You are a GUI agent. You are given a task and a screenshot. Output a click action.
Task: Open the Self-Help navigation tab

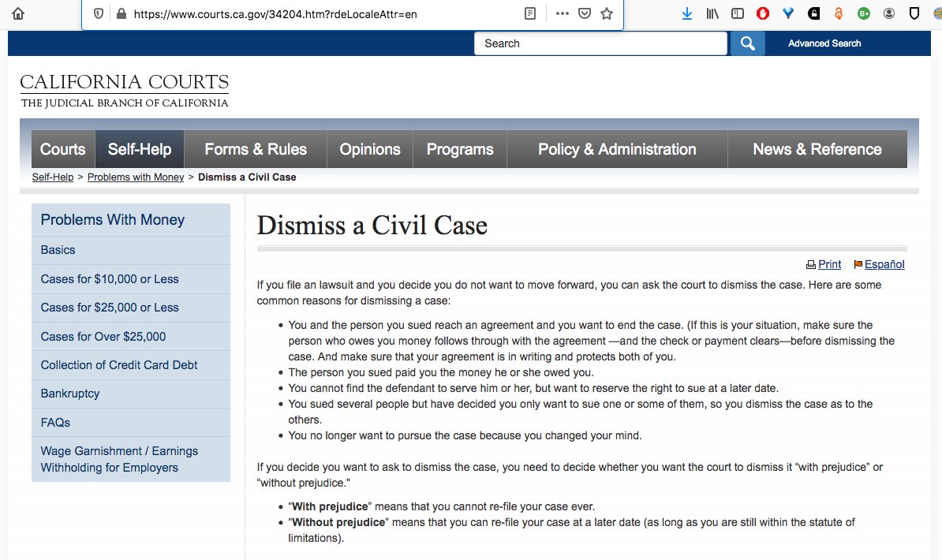140,149
